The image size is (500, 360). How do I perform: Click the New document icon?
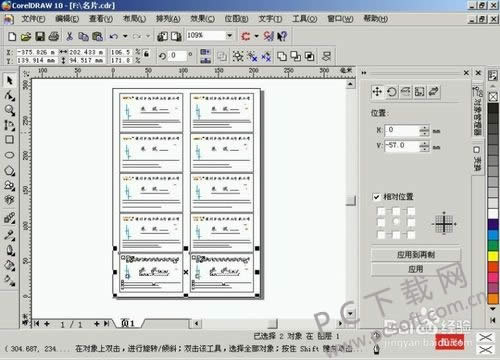coord(12,36)
